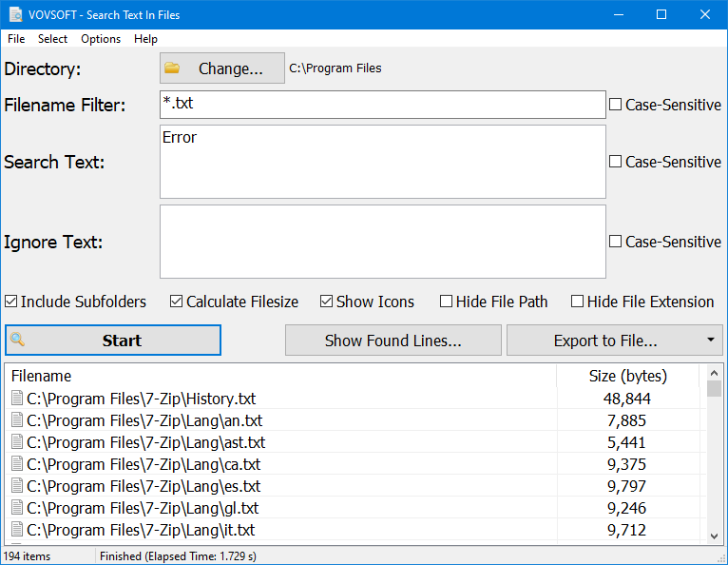Image resolution: width=728 pixels, height=565 pixels.
Task: Open the Help menu
Action: click(x=145, y=39)
